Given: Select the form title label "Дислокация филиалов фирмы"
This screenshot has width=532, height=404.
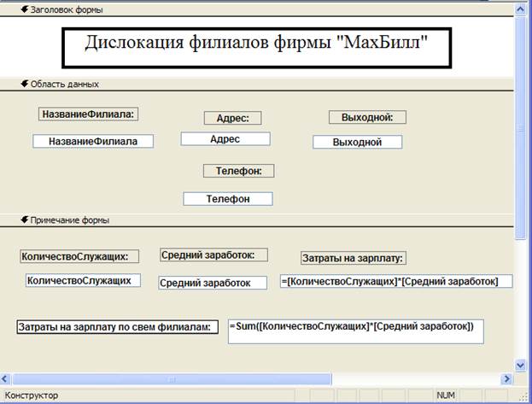Looking at the screenshot, I should [x=256, y=48].
